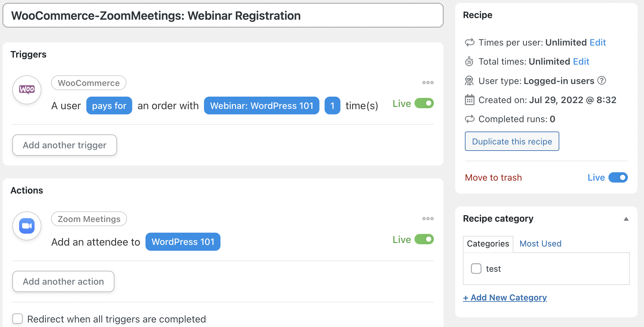Toggle the Zoom Meetings action Live switch
The image size is (644, 327).
[x=424, y=239]
